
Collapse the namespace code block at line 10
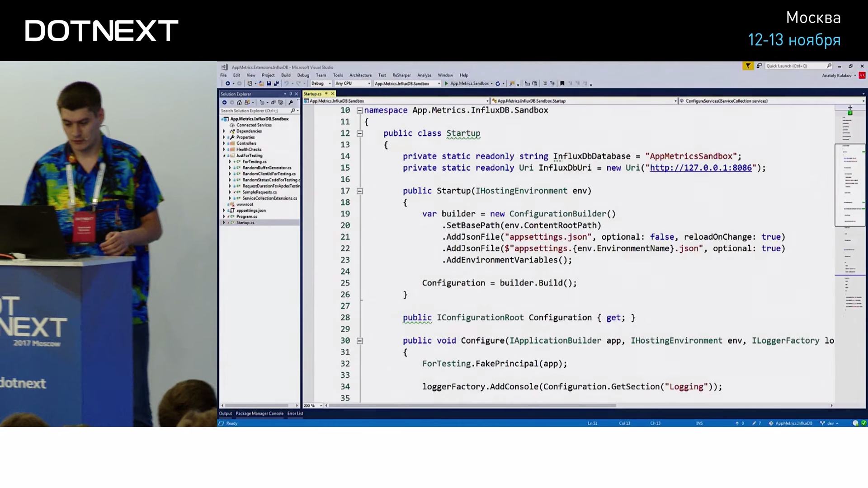[x=360, y=110]
